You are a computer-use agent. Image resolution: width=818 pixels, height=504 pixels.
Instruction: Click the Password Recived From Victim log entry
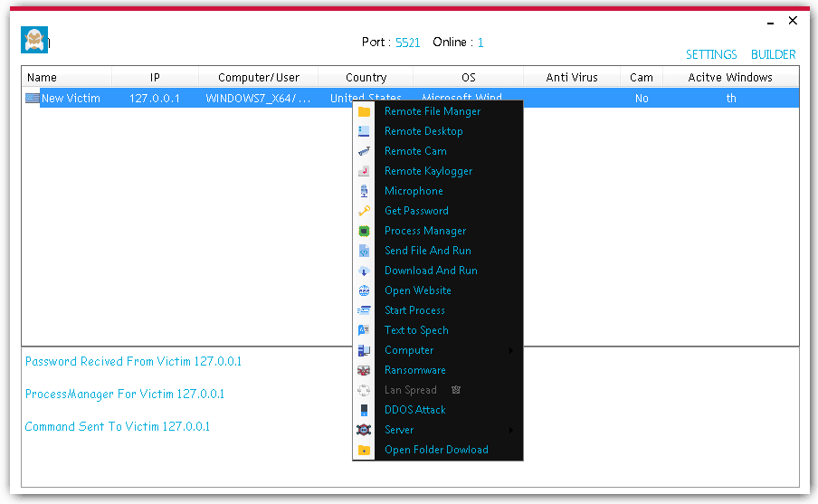133,362
